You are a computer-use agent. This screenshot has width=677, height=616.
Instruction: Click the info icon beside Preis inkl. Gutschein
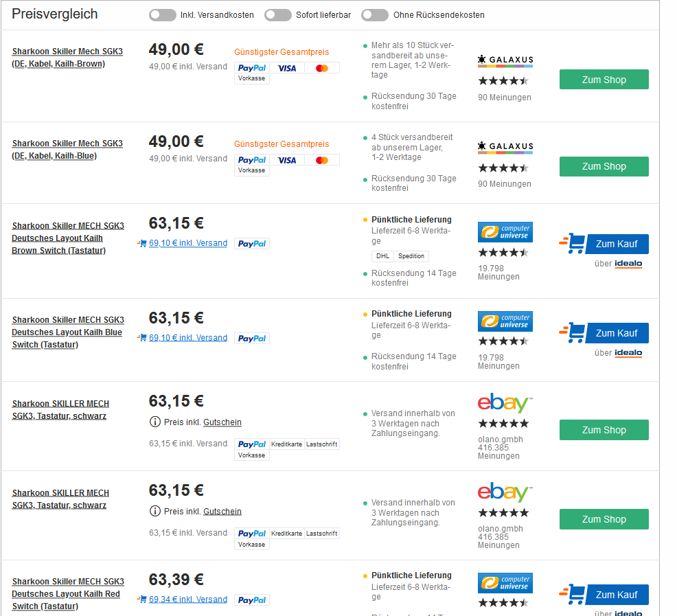tap(155, 422)
